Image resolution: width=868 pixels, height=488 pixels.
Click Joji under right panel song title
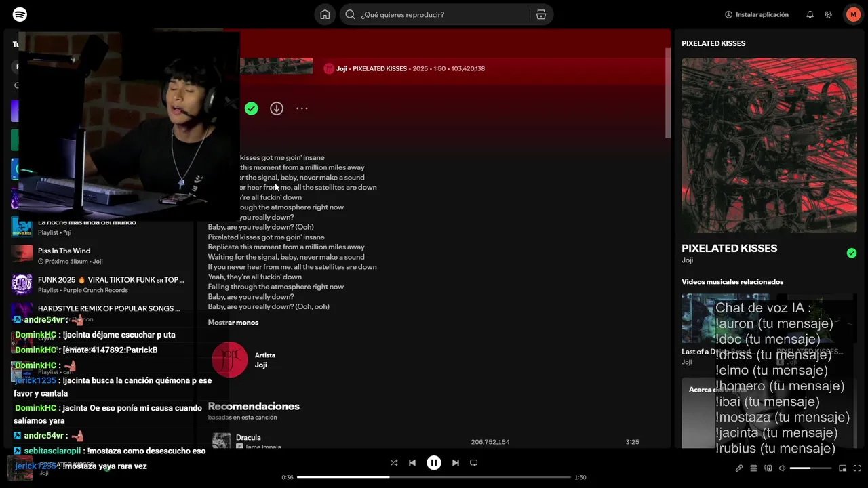coord(688,260)
